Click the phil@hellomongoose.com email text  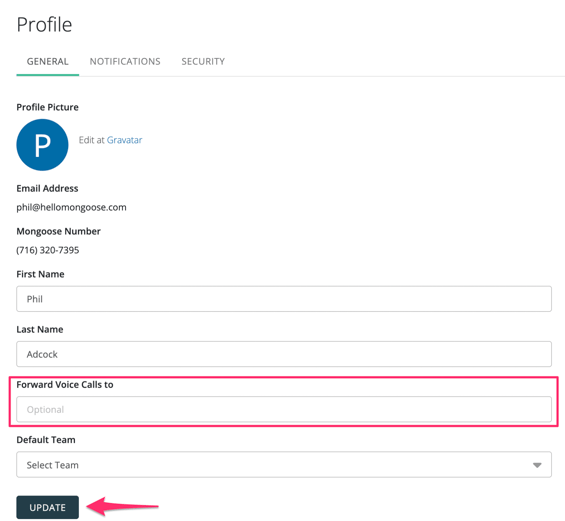tap(71, 208)
